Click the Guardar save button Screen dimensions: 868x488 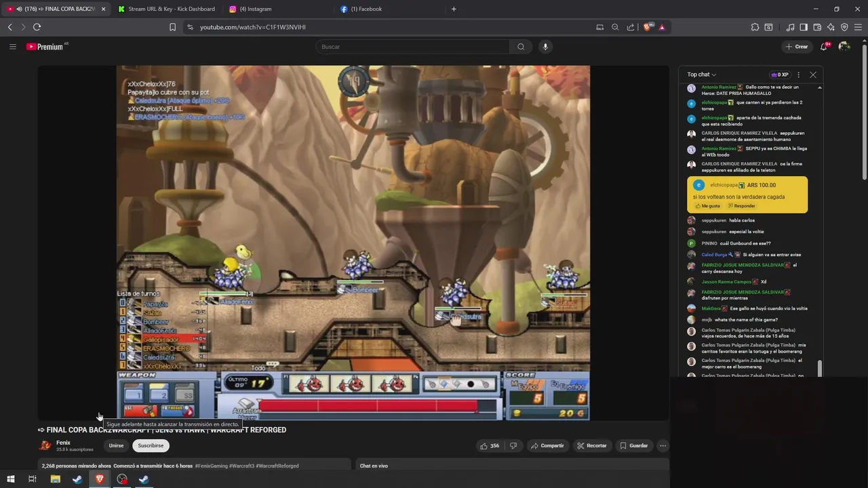pos(634,445)
